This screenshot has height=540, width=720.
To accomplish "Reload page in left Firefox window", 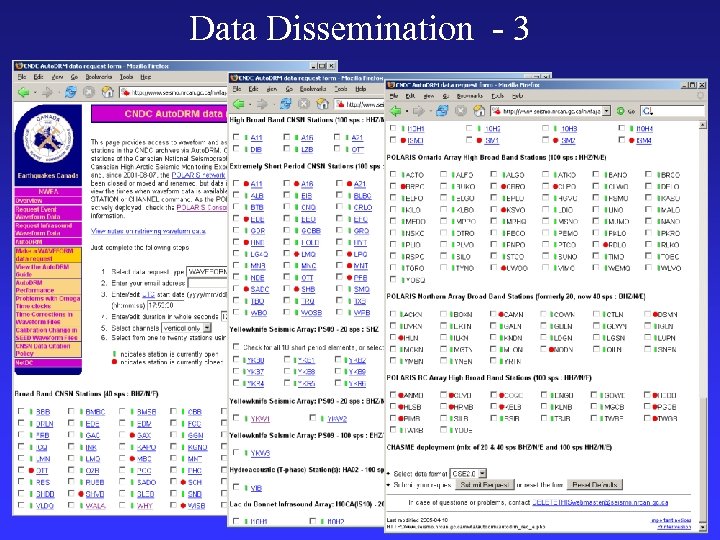I will [70, 92].
